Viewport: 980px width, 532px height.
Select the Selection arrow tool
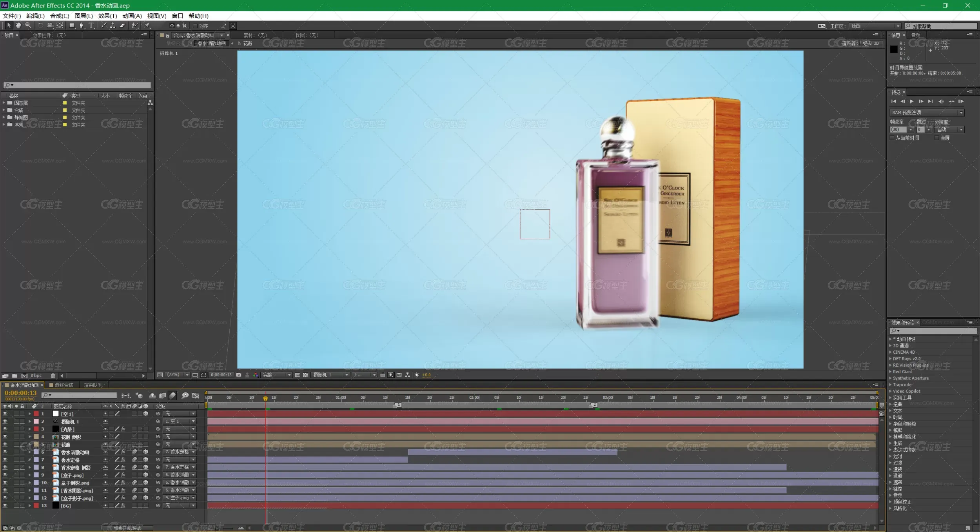[x=9, y=25]
